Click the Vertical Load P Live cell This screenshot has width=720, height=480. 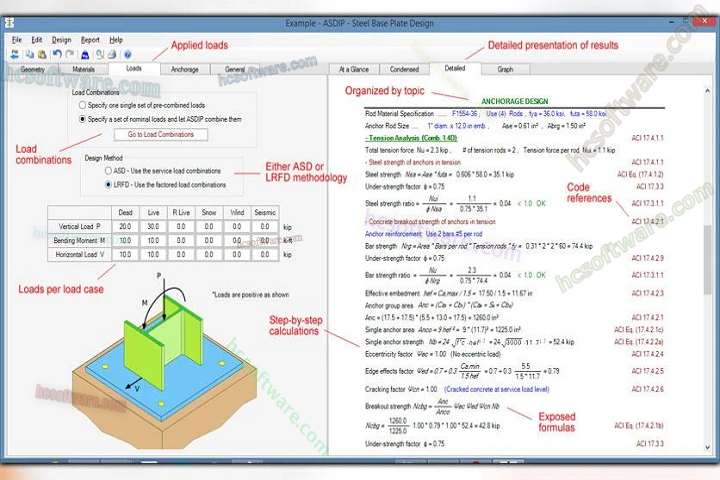153,226
